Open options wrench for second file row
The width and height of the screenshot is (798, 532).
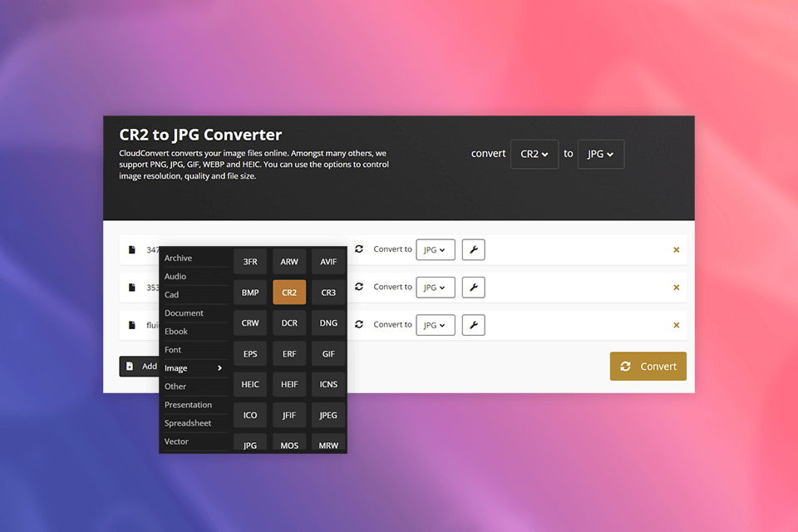(x=473, y=287)
